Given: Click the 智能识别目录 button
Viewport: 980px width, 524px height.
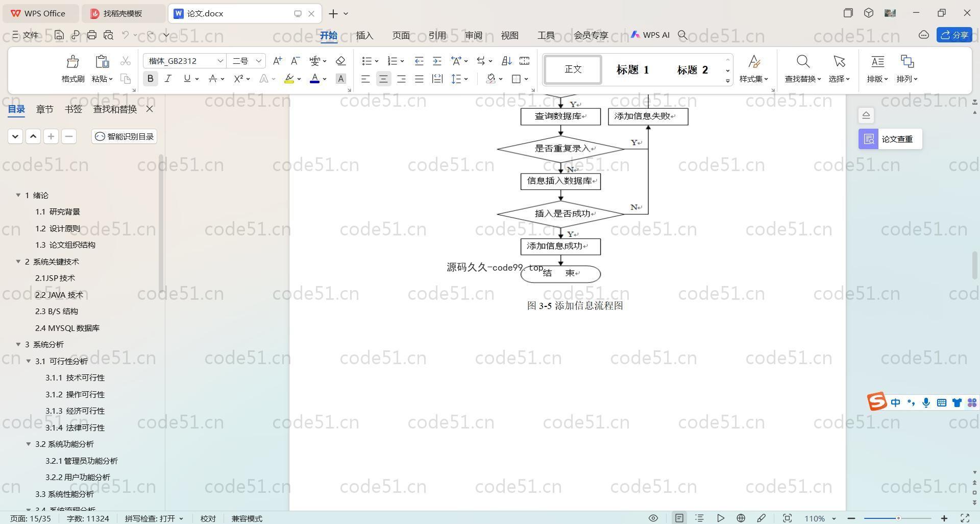Looking at the screenshot, I should point(124,136).
